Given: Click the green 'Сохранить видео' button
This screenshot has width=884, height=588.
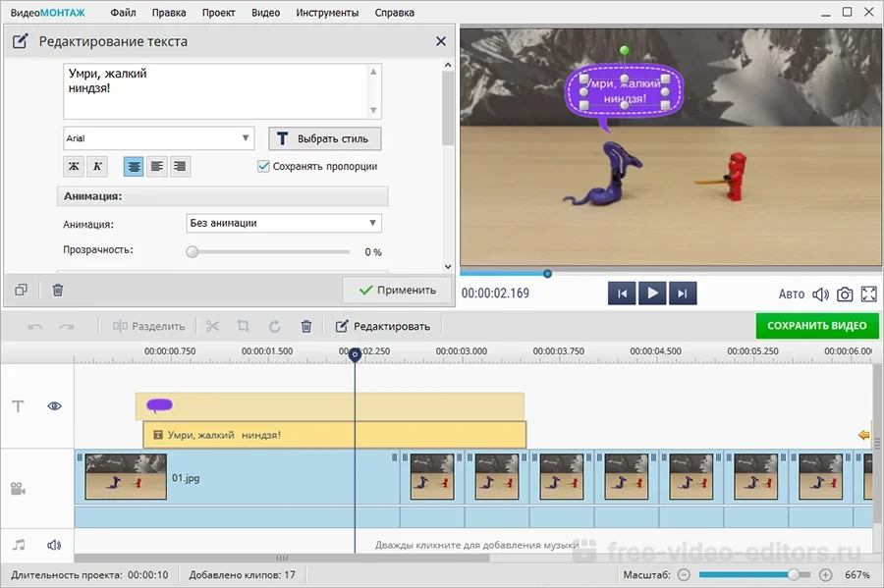Looking at the screenshot, I should (x=816, y=326).
